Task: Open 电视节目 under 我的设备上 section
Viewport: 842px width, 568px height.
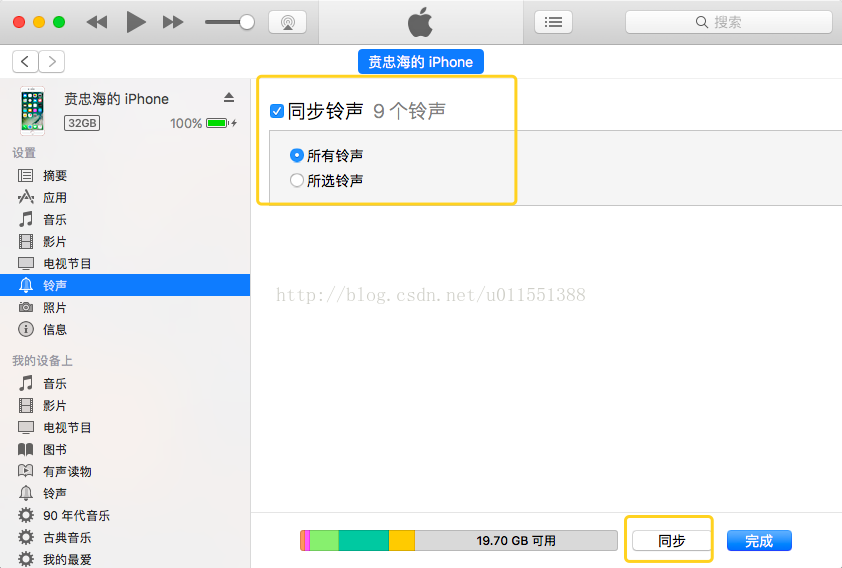Action: (x=125, y=427)
